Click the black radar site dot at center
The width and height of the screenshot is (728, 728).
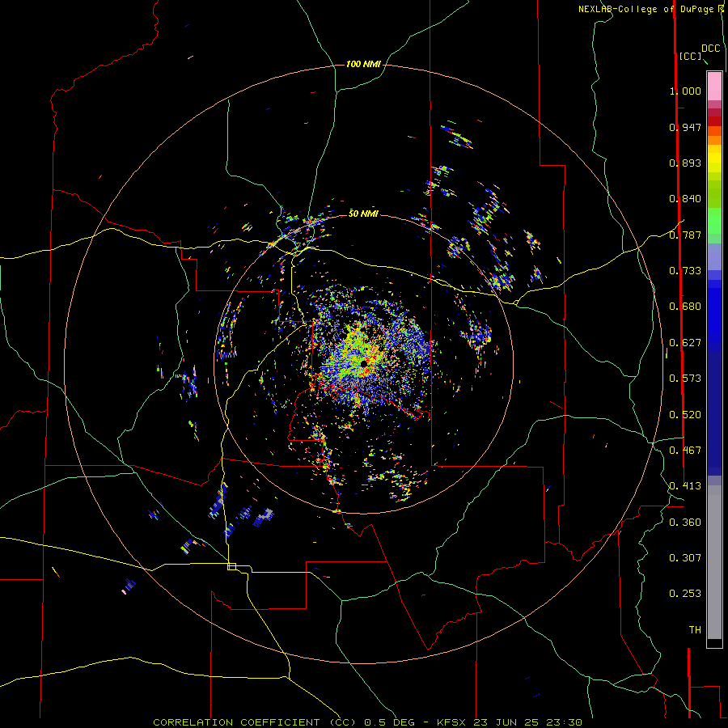(x=363, y=363)
